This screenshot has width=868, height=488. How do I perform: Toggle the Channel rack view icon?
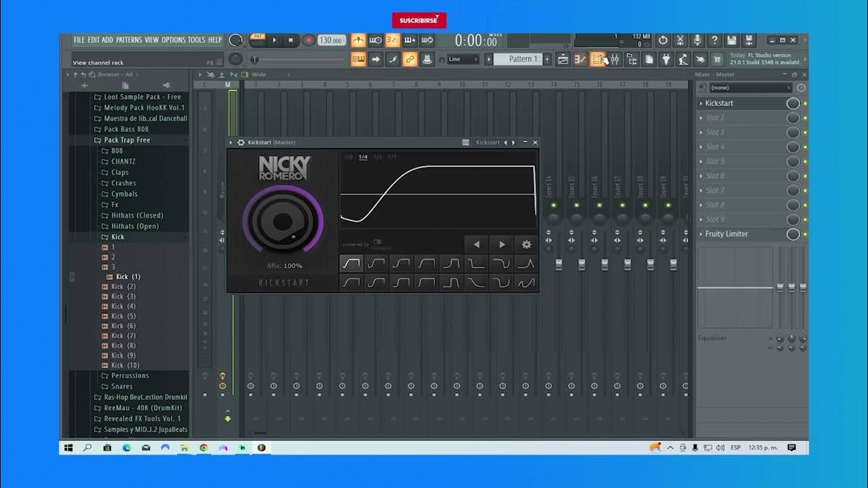[597, 60]
